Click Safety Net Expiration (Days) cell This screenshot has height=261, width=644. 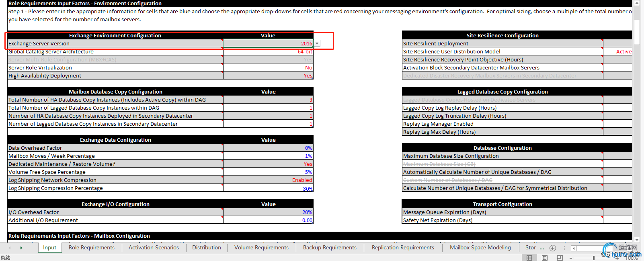coord(502,220)
